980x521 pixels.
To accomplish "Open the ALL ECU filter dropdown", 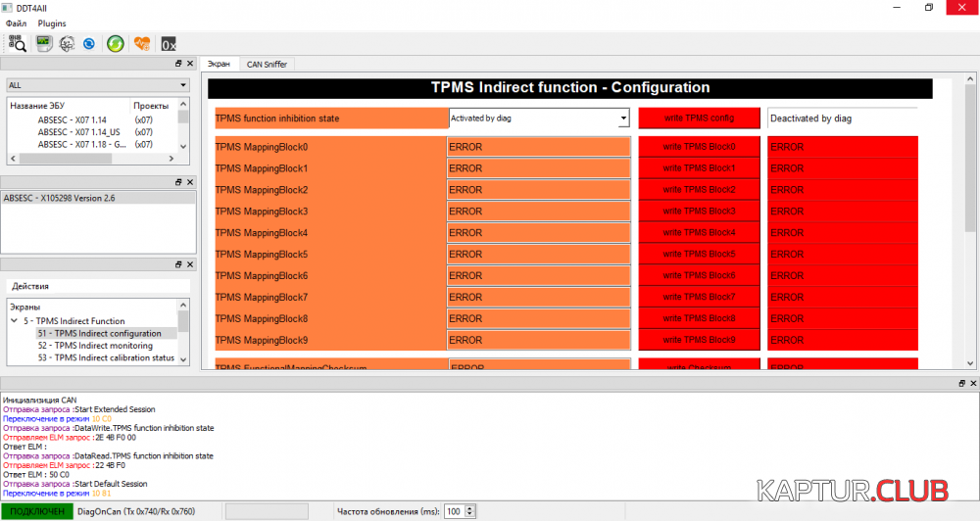I will click(97, 85).
